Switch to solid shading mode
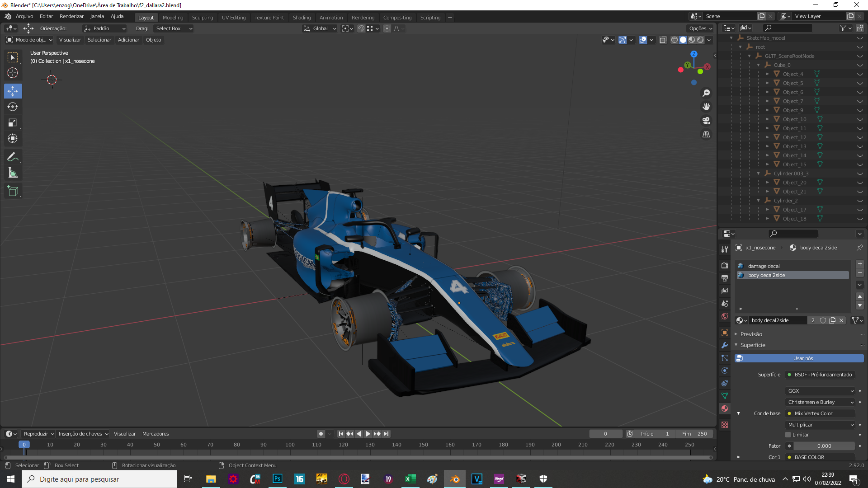The height and width of the screenshot is (488, 868). [683, 40]
